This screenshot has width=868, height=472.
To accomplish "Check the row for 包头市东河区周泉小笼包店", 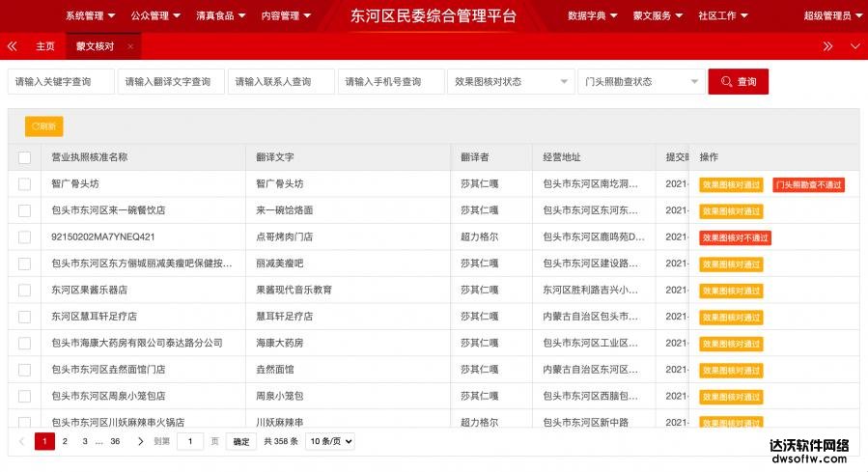I will [x=24, y=396].
